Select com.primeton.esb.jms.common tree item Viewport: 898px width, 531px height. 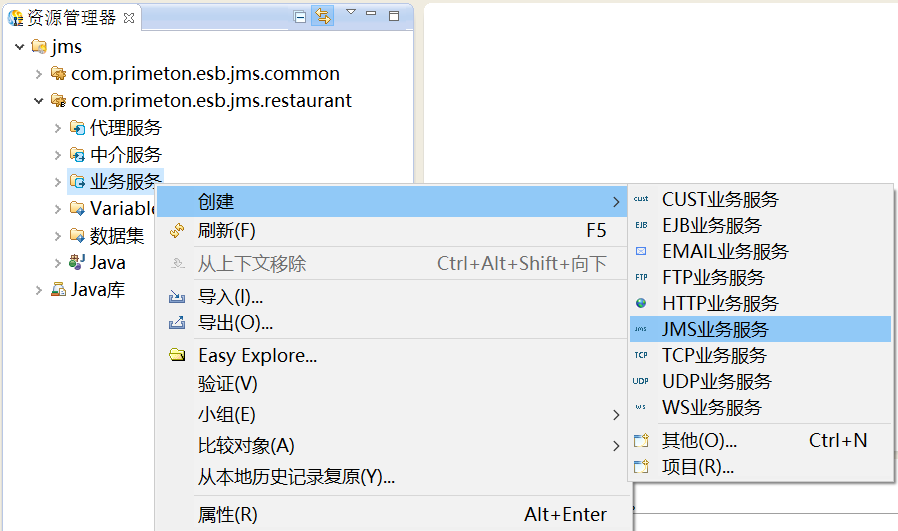pyautogui.click(x=205, y=73)
